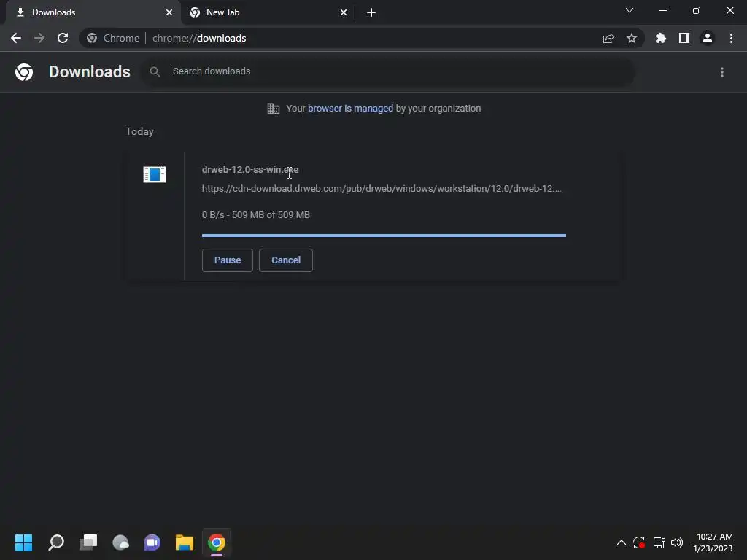747x560 pixels.
Task: Click the Today date heading
Action: [139, 131]
